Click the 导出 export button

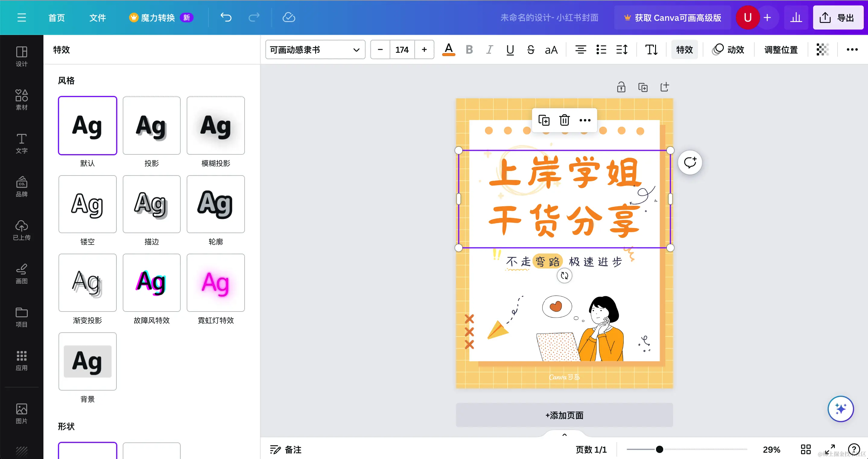click(x=838, y=17)
